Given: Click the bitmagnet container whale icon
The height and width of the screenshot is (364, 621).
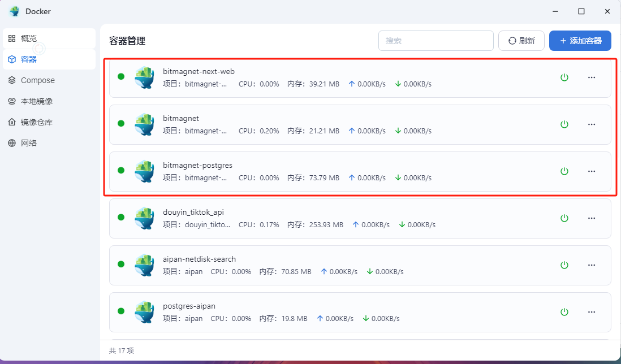Looking at the screenshot, I should tap(144, 124).
